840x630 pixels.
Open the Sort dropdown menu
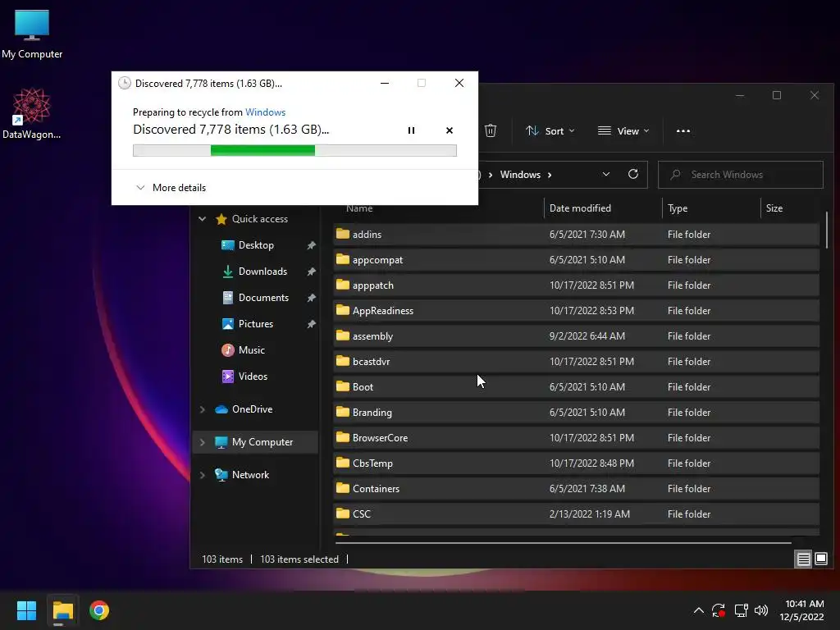[550, 130]
